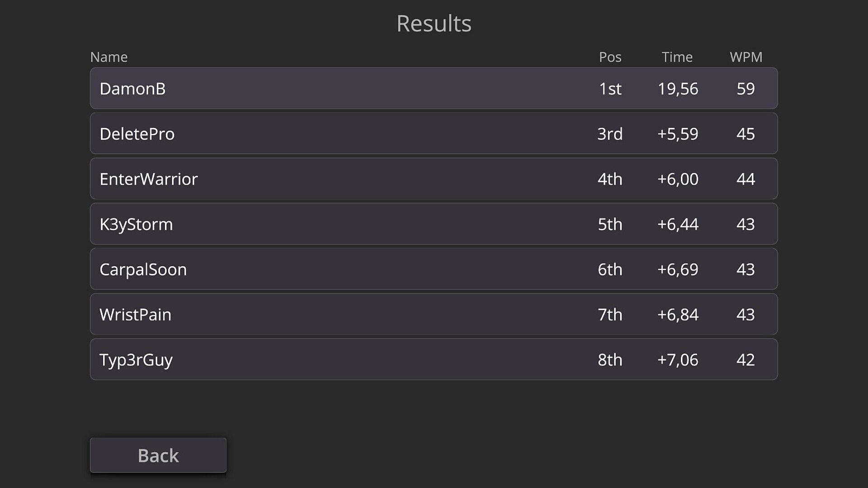868x488 pixels.
Task: Click the Name column header
Action: tap(109, 57)
